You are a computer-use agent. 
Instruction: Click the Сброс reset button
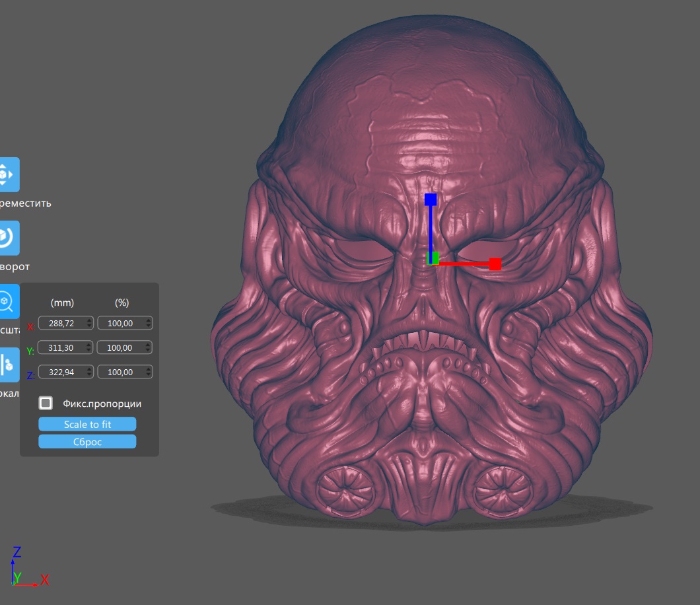coord(87,442)
